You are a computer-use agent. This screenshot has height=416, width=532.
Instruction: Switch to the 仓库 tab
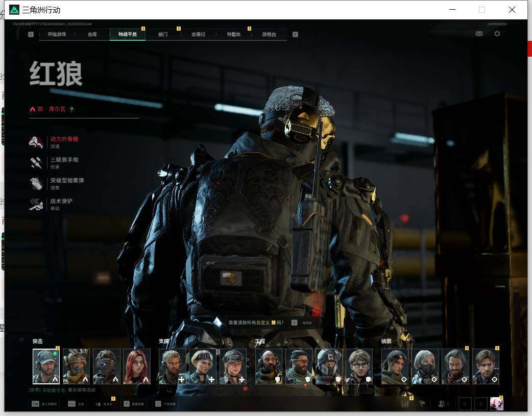point(92,34)
